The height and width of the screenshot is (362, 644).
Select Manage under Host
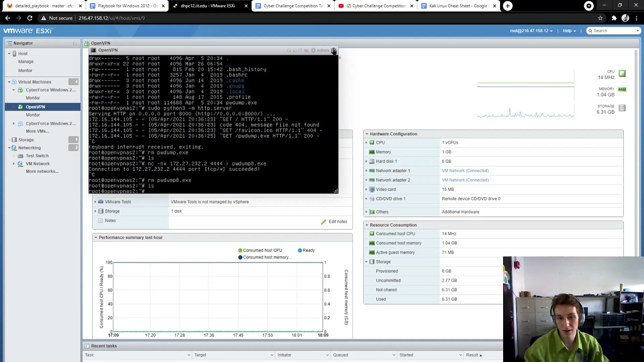click(x=26, y=61)
